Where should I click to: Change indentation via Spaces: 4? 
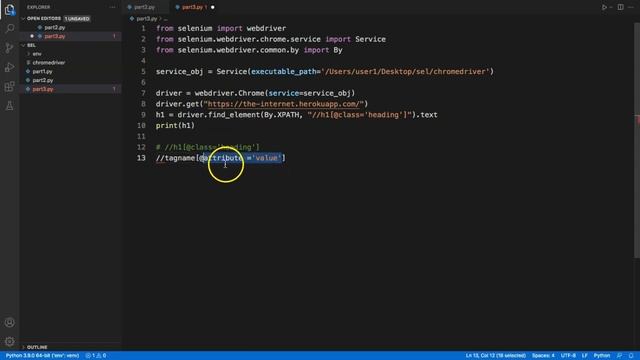click(543, 356)
